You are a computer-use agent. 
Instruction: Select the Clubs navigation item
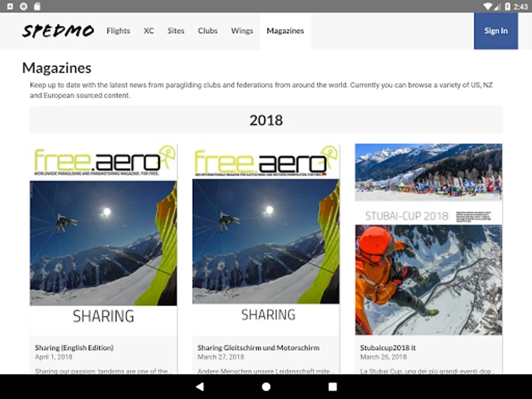click(208, 31)
